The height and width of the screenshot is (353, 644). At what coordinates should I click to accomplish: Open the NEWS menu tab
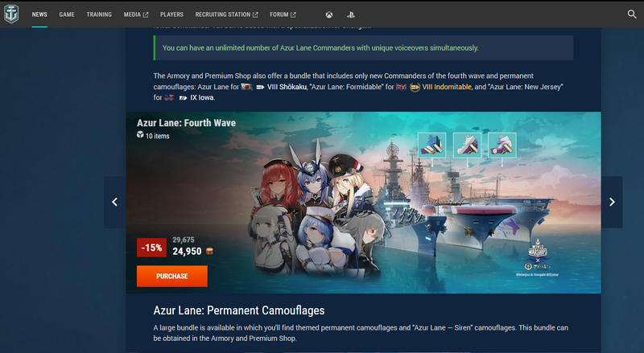pyautogui.click(x=39, y=14)
